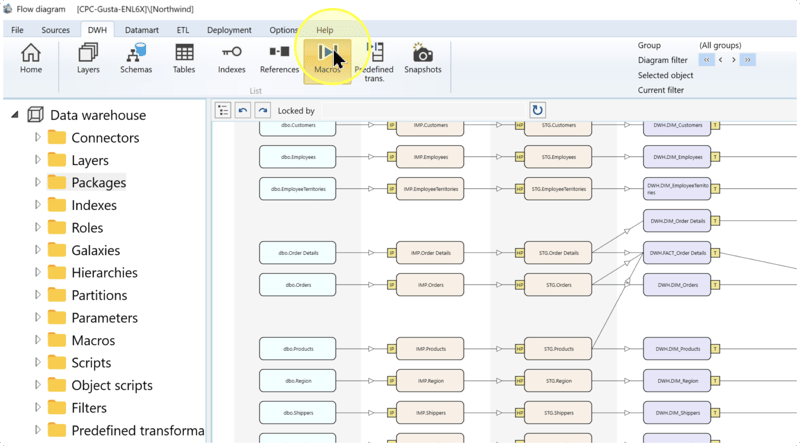Select the Scripts tree item
Screen dimensions: 800x446
(x=91, y=363)
